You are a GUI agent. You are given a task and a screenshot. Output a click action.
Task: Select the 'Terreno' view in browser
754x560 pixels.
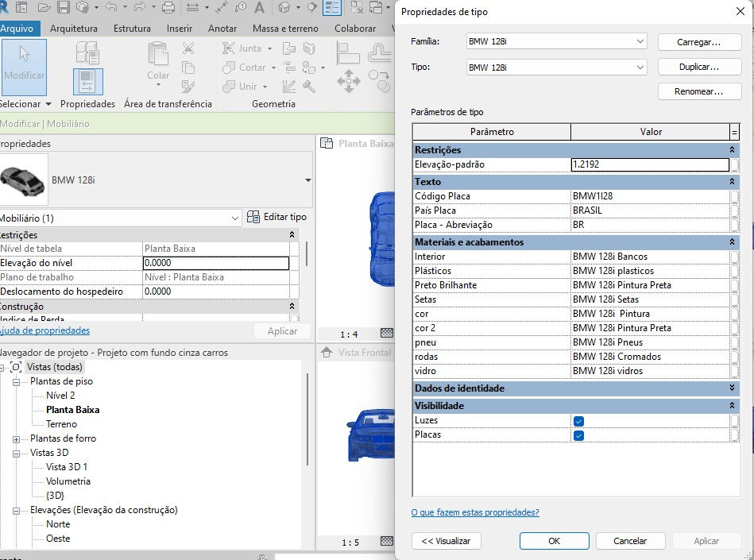click(61, 424)
